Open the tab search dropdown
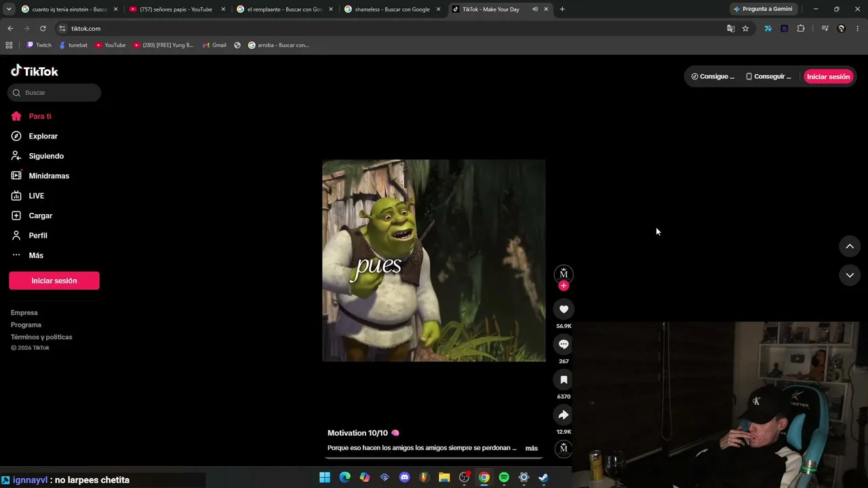The width and height of the screenshot is (868, 488). click(9, 9)
